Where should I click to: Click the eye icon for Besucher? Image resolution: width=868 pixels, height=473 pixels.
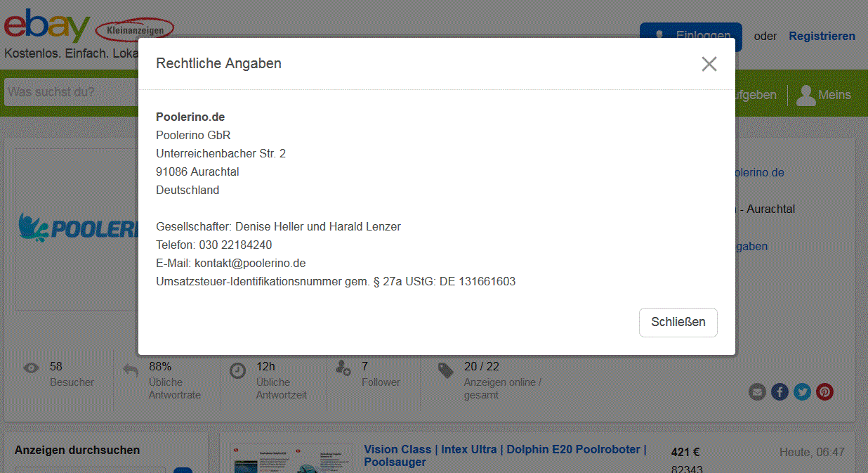point(32,368)
